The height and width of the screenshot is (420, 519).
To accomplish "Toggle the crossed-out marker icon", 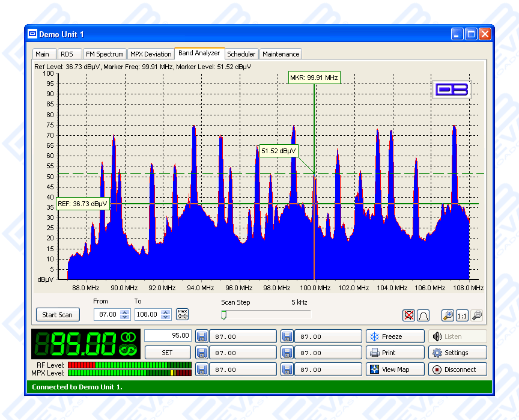I will click(x=409, y=315).
